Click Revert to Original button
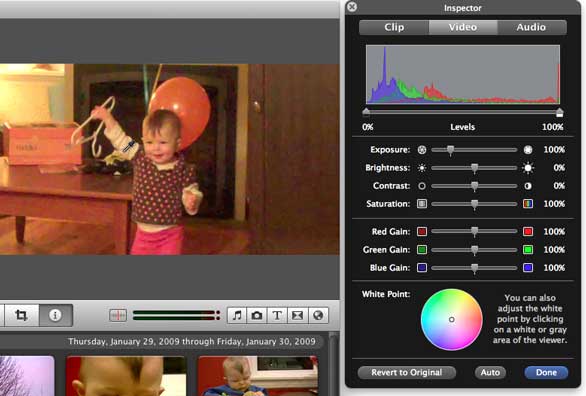The width and height of the screenshot is (586, 396). pos(407,372)
